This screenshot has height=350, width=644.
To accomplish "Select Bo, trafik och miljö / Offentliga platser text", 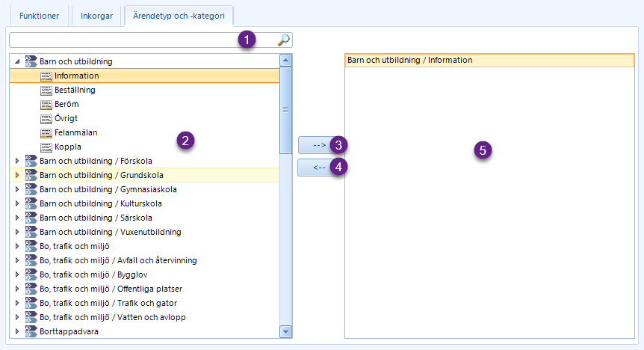I will pyautogui.click(x=111, y=289).
